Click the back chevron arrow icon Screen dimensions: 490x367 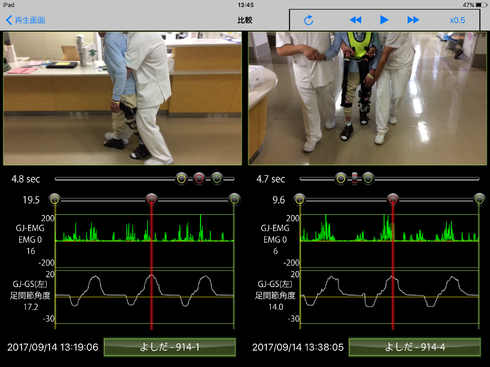9,20
